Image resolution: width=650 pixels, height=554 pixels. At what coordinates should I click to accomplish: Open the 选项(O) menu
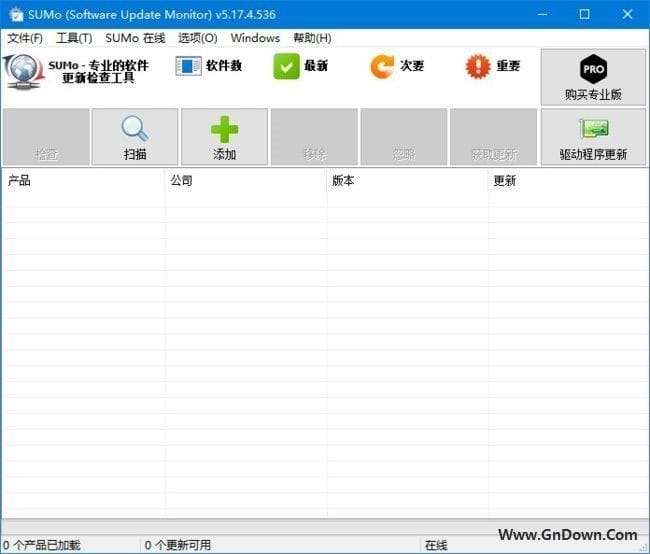point(197,38)
